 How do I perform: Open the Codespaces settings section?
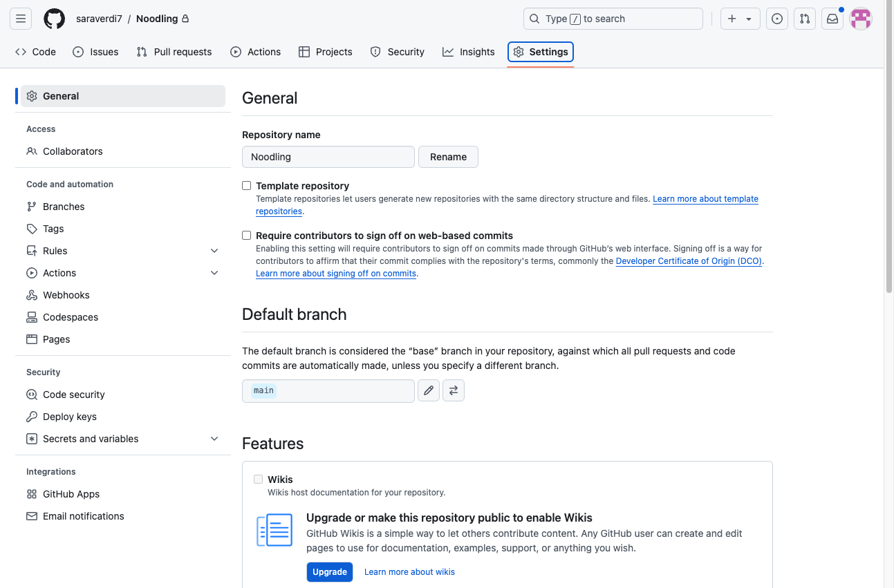(69, 317)
